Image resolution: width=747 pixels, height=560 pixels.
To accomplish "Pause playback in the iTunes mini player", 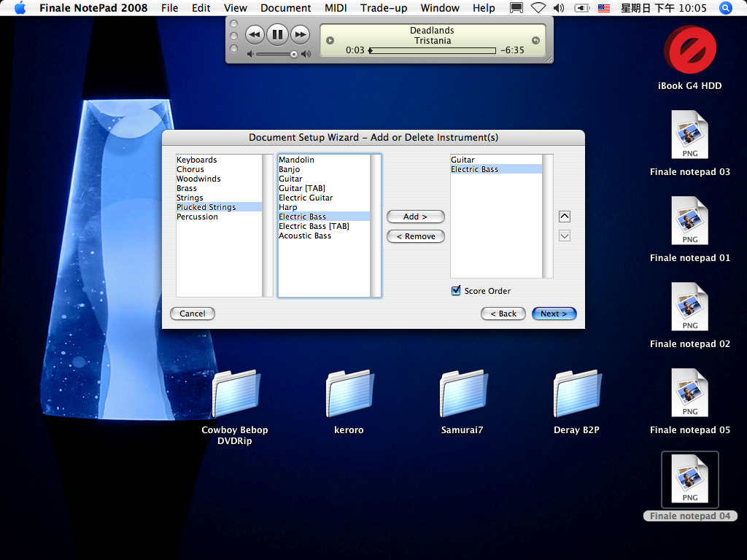I will tap(277, 34).
